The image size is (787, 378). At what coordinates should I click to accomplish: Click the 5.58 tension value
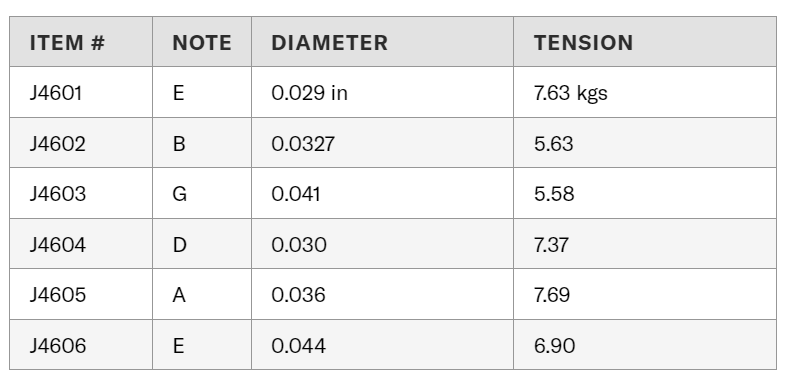pyautogui.click(x=554, y=194)
